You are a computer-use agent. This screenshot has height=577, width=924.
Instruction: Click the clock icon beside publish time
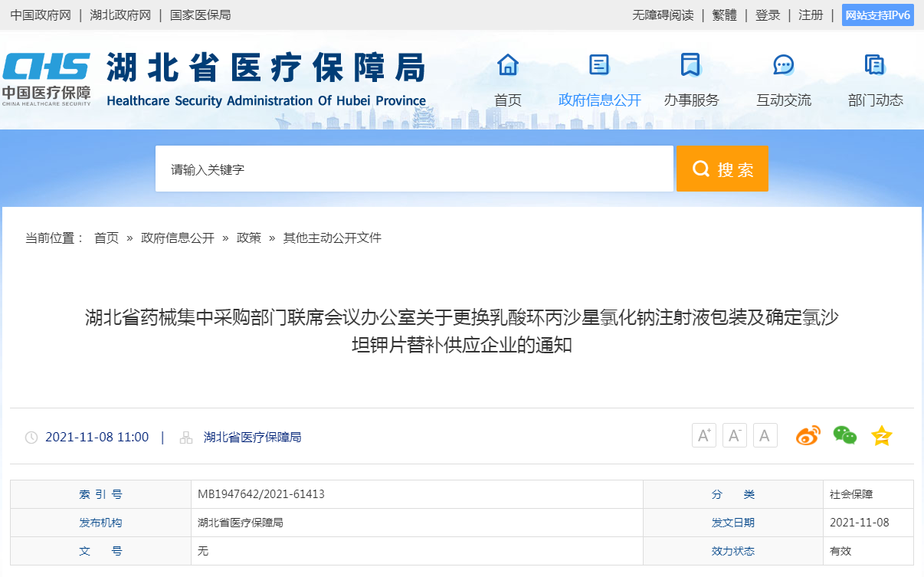pyautogui.click(x=31, y=438)
